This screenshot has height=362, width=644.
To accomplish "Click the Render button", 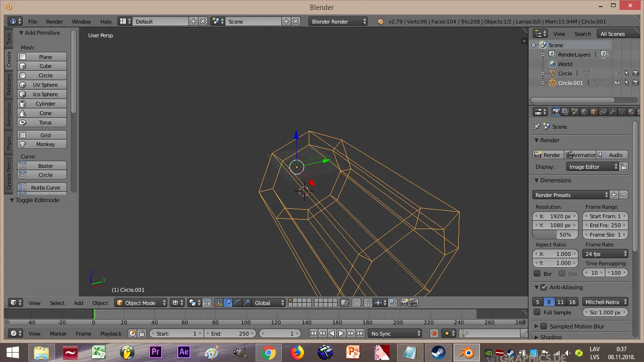I will tap(547, 155).
